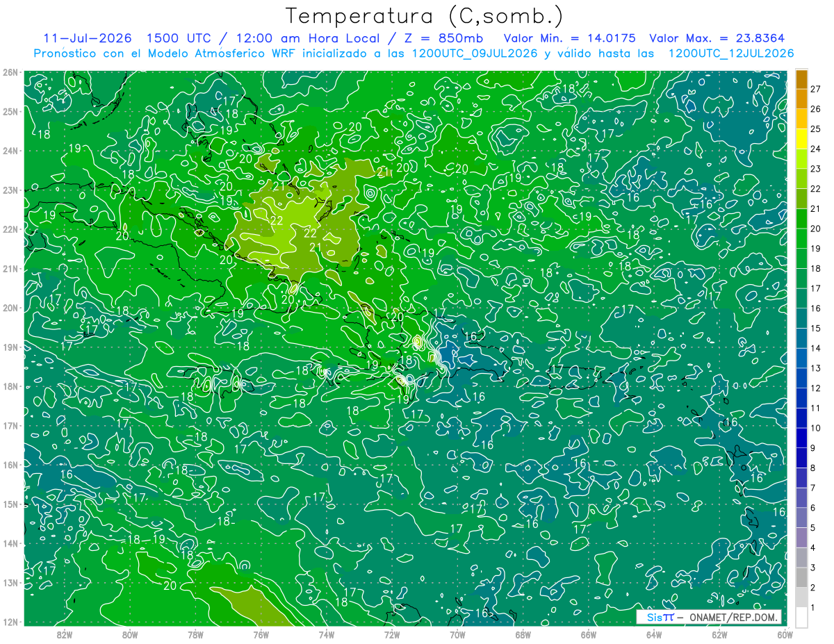Viewport: 834px width, 644px height.
Task: Click the '15N' latitude axis label
Action: tap(10, 504)
